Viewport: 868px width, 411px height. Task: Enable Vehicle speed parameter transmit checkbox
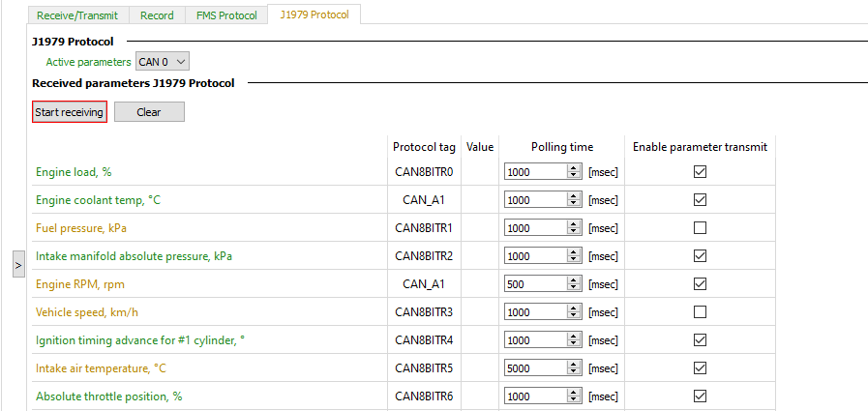tap(700, 312)
